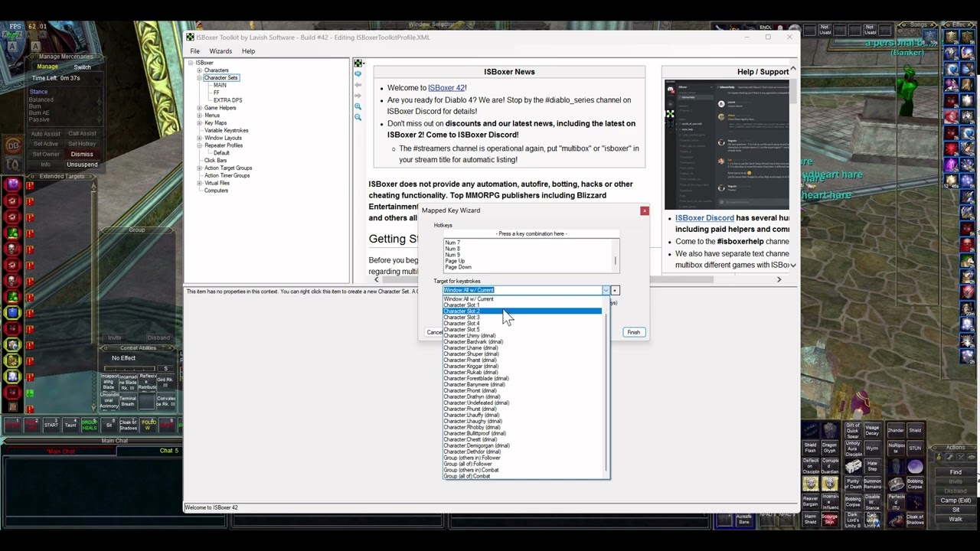Expand the Characters tree node

(199, 70)
